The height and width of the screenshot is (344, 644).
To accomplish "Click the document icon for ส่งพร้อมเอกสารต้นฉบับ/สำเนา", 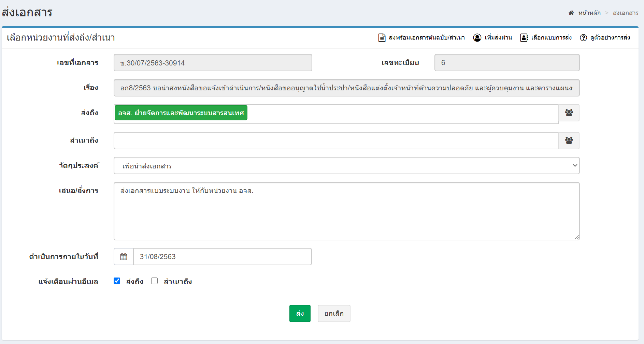I will (x=382, y=38).
